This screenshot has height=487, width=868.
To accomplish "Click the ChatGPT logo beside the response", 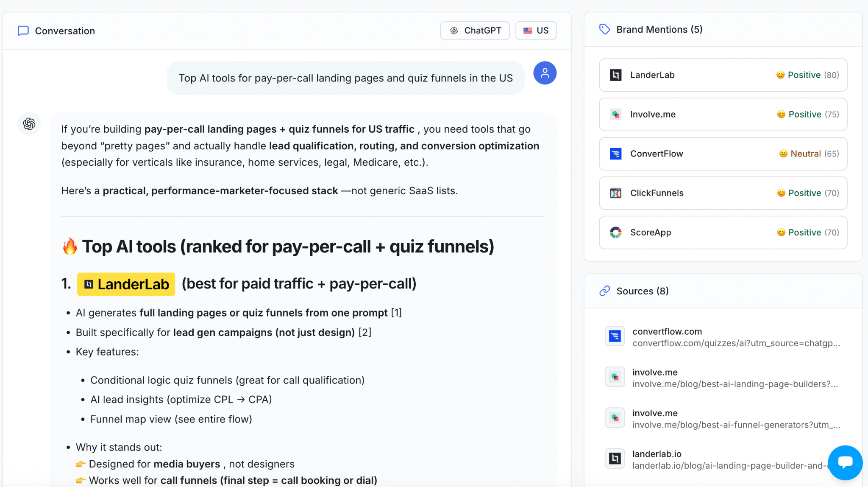I will tap(29, 124).
